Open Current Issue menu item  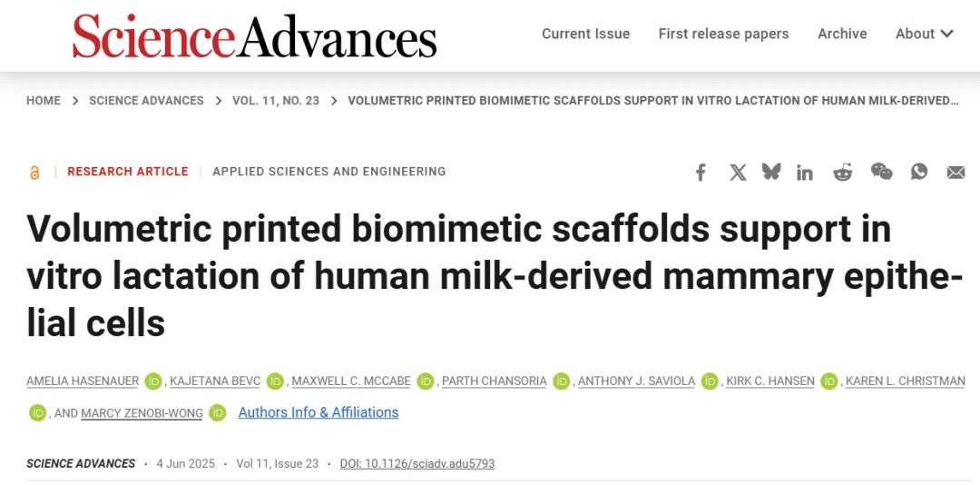click(x=585, y=34)
